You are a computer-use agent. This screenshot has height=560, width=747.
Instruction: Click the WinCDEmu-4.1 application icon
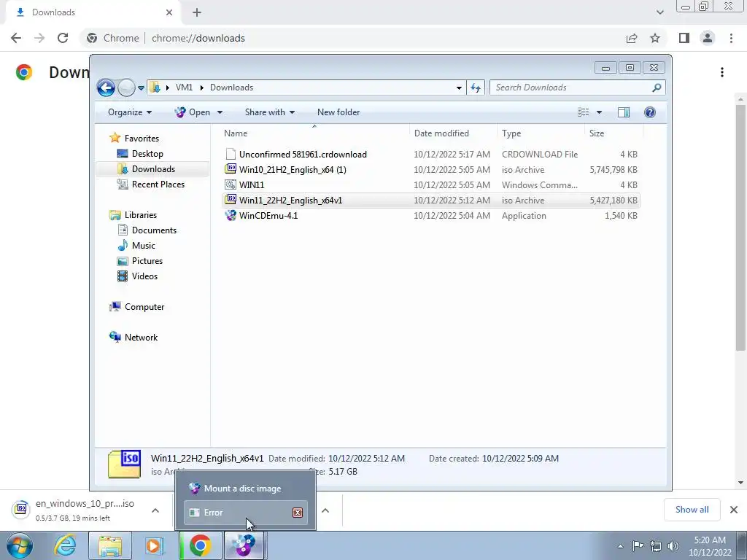[x=231, y=215]
